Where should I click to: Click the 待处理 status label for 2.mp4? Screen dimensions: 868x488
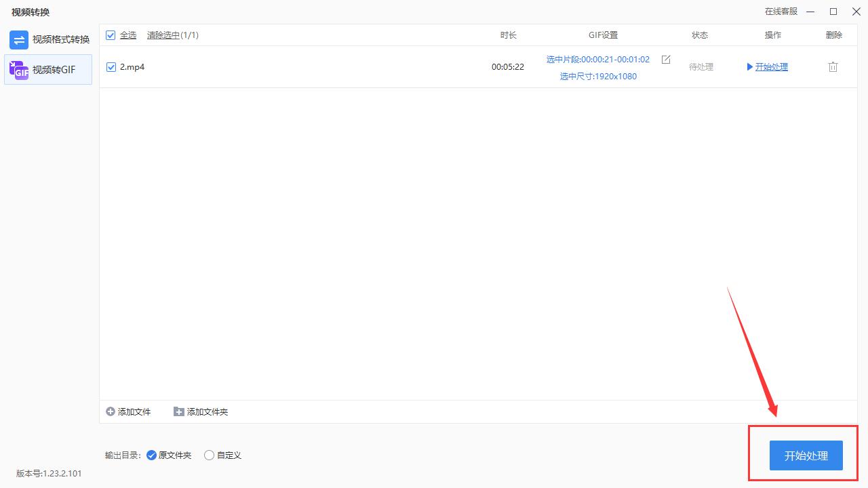pyautogui.click(x=700, y=66)
